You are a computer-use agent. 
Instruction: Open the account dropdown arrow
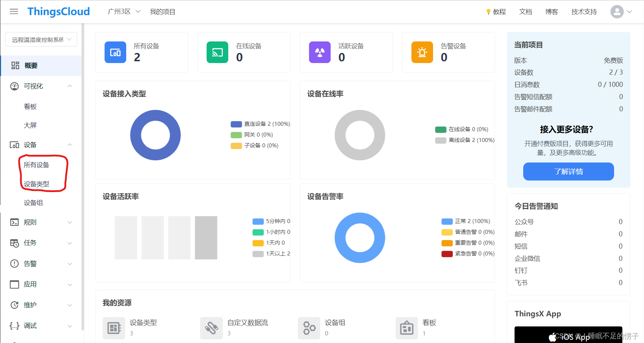pos(630,12)
